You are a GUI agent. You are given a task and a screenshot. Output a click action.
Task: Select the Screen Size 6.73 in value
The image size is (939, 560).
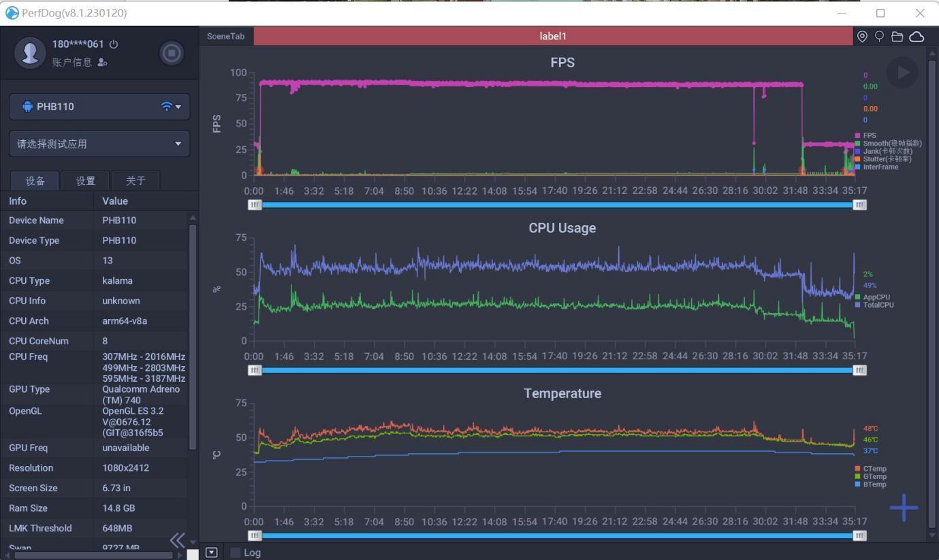(116, 488)
